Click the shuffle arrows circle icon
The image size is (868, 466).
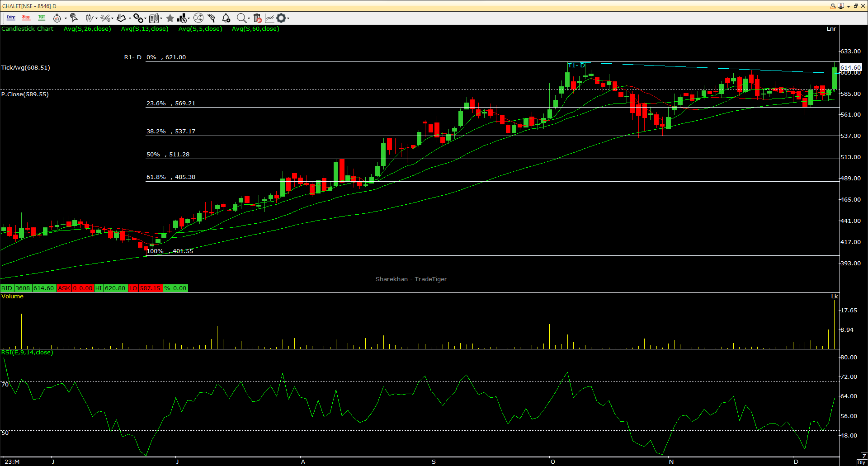coord(198,18)
